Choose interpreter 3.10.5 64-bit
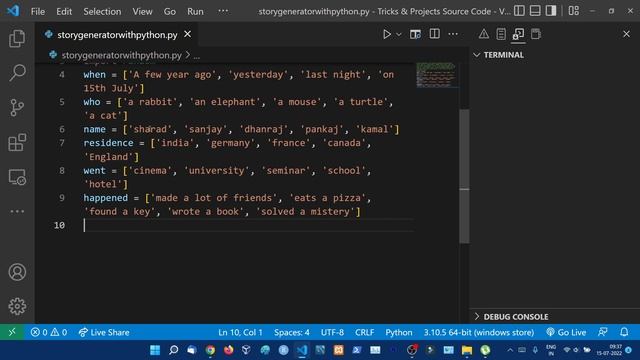 tap(479, 332)
